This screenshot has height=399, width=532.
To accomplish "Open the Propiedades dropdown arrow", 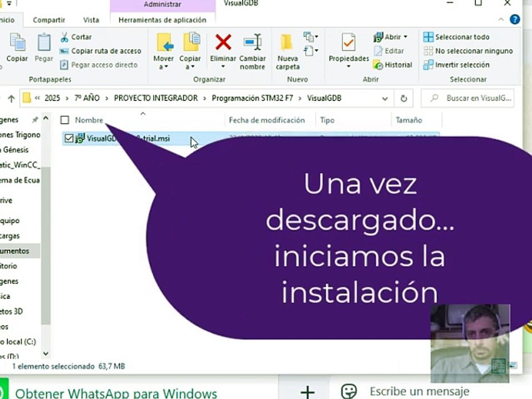I will pos(349,66).
